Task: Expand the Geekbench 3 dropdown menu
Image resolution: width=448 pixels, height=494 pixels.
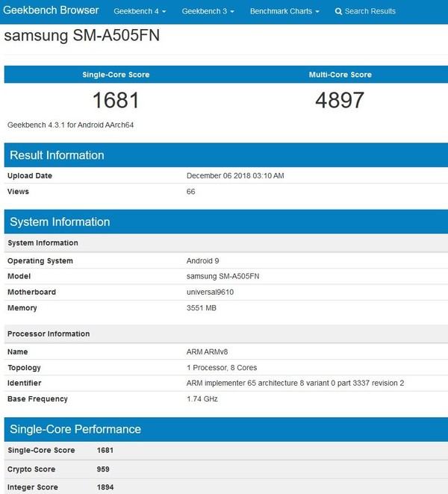Action: click(208, 11)
